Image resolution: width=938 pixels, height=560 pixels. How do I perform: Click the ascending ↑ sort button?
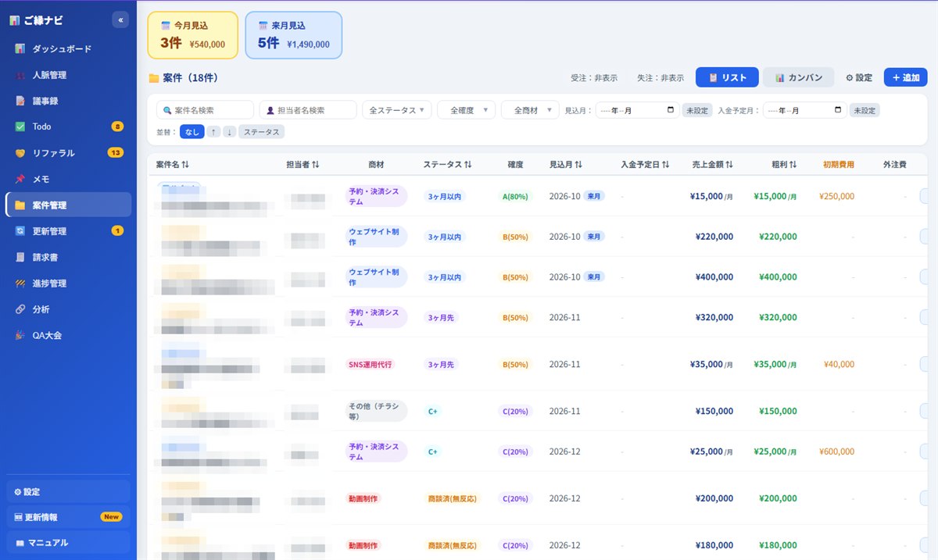pos(213,132)
